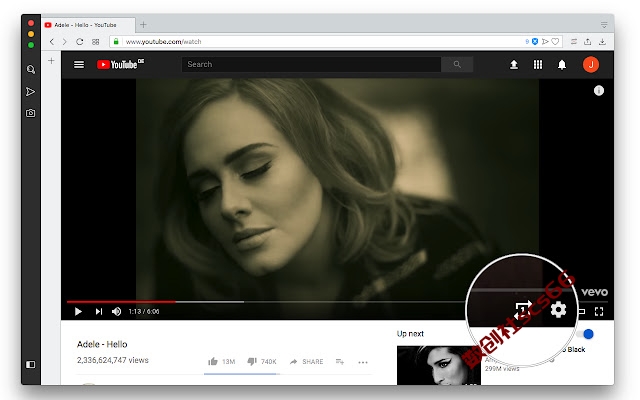Go back to the previous page

[x=52, y=42]
